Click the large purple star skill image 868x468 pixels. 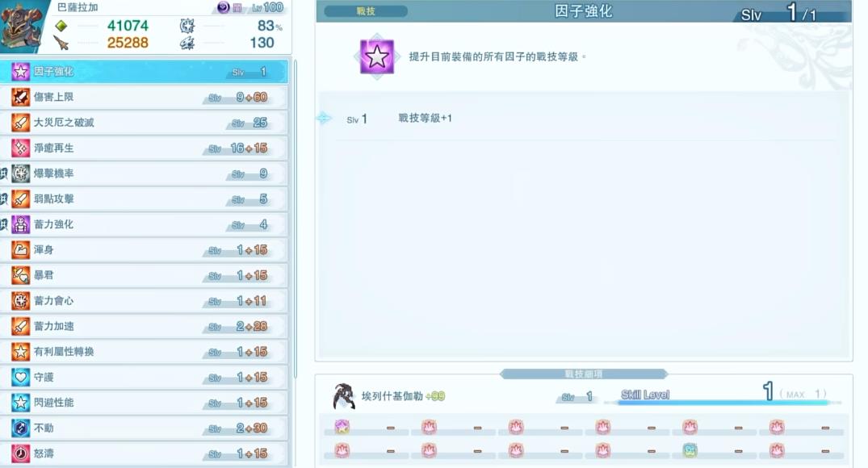pyautogui.click(x=376, y=56)
